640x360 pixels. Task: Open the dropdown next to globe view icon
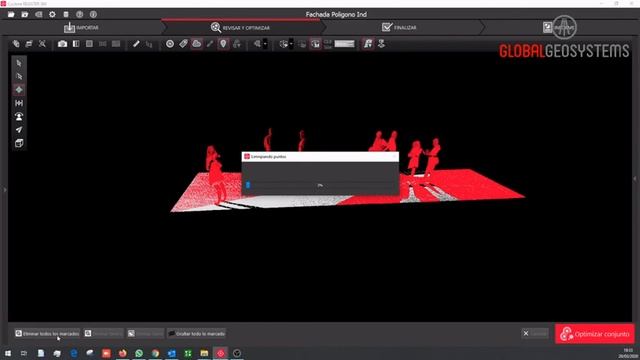(x=291, y=44)
